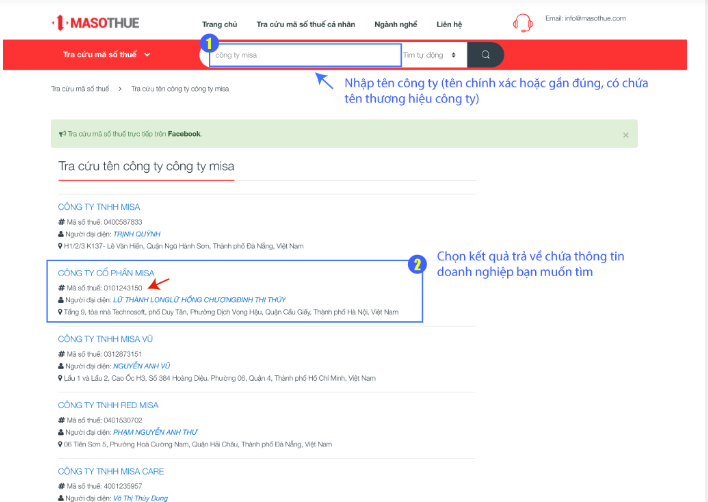708x502 pixels.
Task: Click person icon beside TRỊNH QUỲNH
Action: coord(61,233)
